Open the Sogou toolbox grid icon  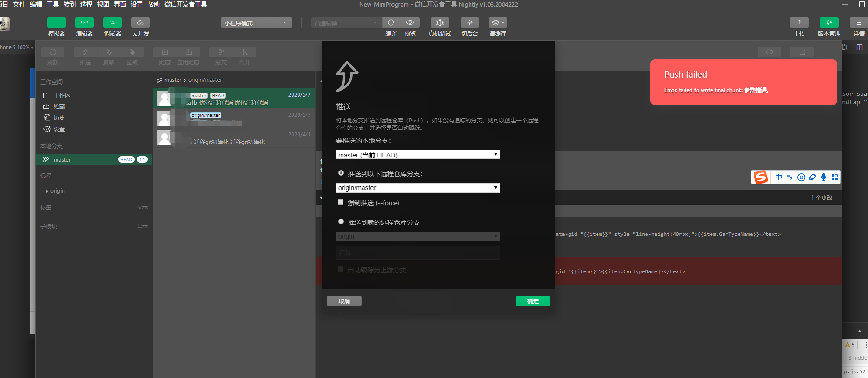(834, 177)
